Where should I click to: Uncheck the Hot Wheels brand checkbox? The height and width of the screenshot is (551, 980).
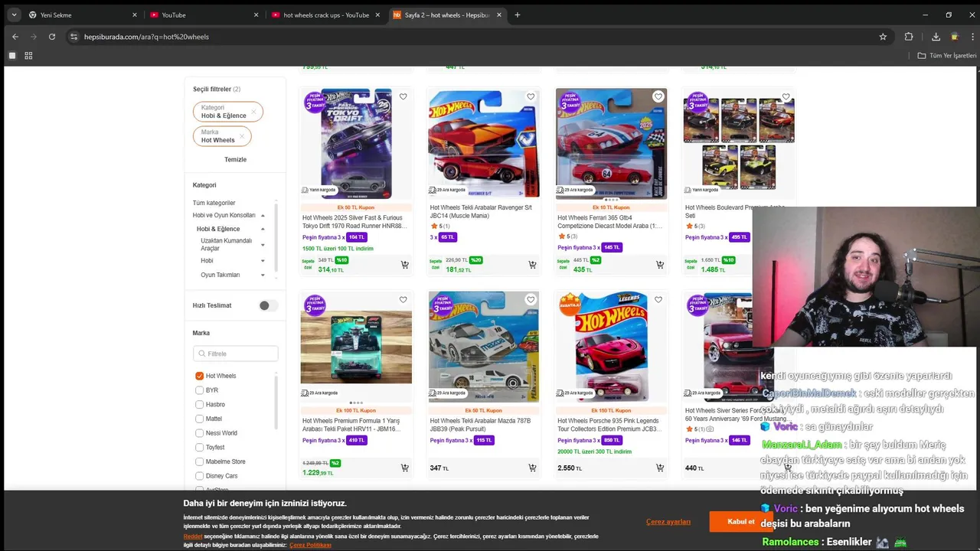pyautogui.click(x=199, y=376)
